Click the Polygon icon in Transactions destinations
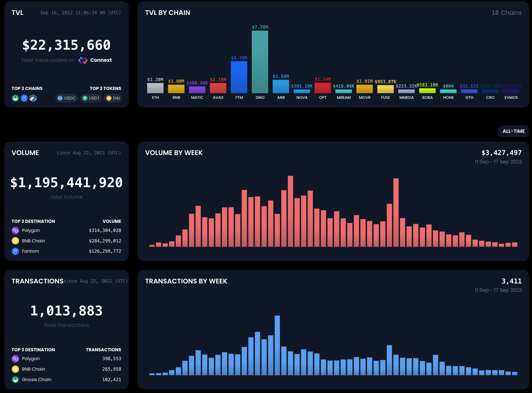 pos(15,359)
